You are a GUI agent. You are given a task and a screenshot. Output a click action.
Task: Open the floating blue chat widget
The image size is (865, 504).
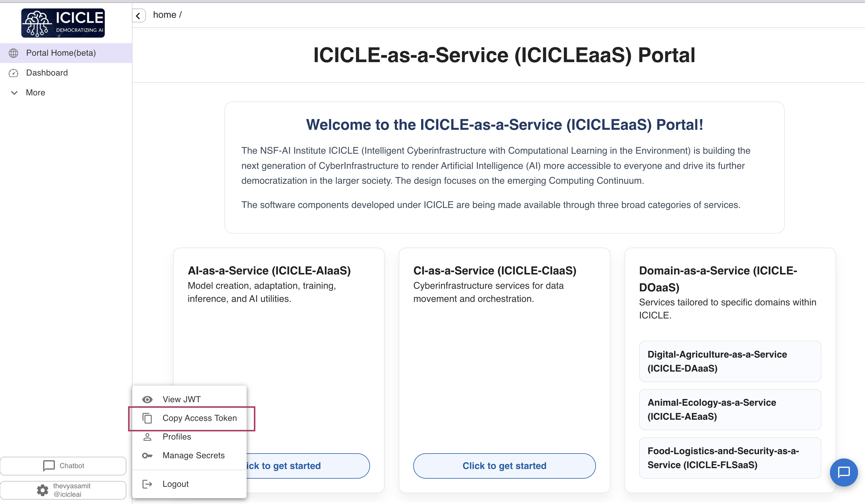pos(843,473)
